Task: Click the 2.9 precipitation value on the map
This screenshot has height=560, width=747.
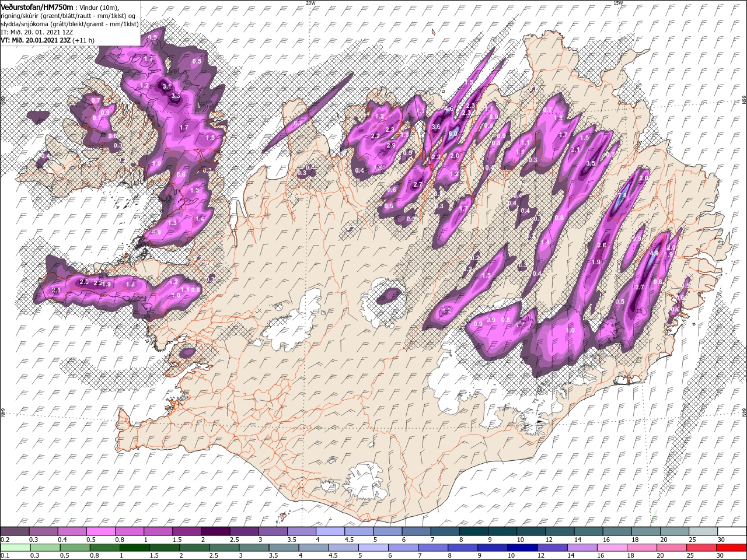Action: (x=391, y=145)
